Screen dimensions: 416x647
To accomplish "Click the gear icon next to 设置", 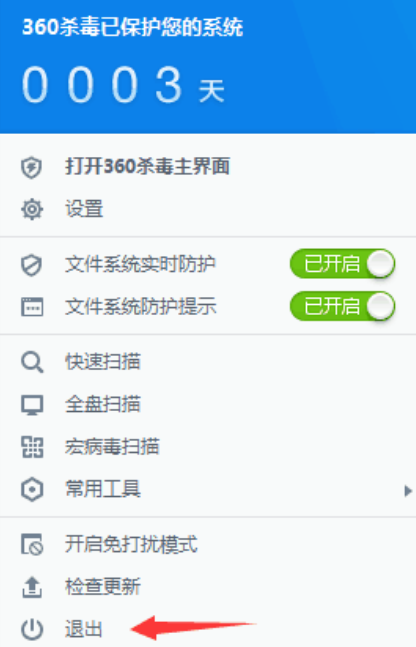I will tap(32, 209).
